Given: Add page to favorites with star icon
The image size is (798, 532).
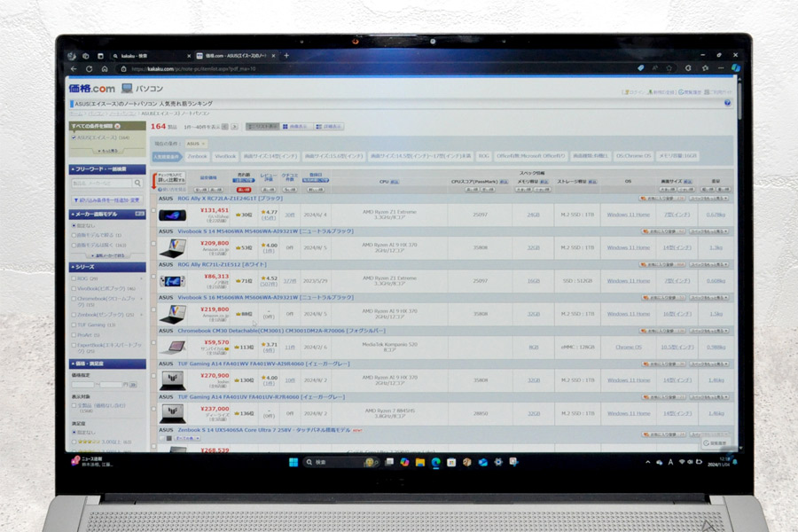Looking at the screenshot, I should [x=669, y=68].
